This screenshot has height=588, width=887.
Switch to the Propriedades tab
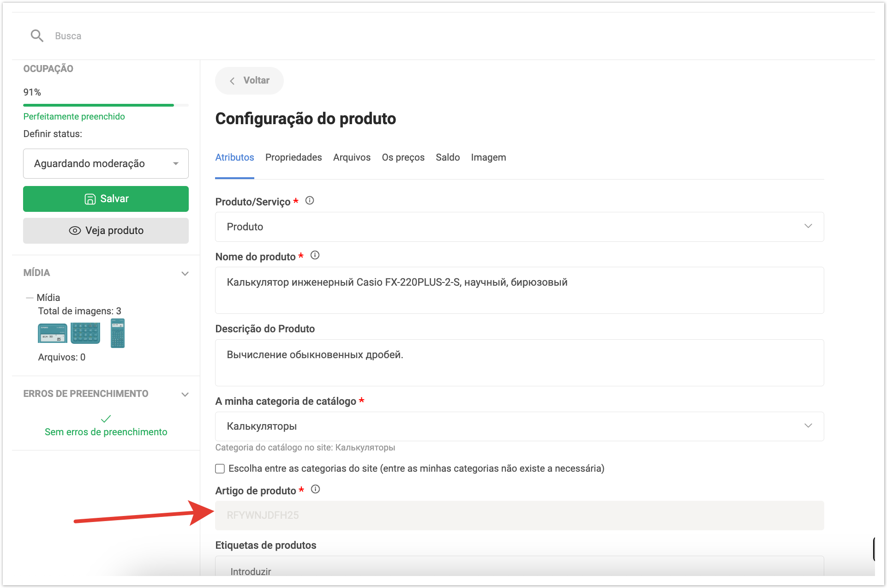[x=294, y=157]
